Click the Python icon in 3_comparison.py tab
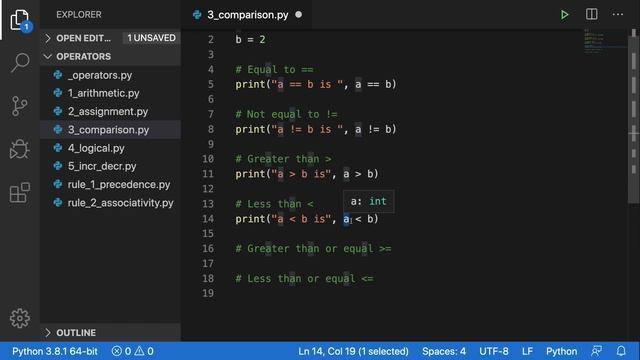This screenshot has width=640, height=360. (x=197, y=15)
